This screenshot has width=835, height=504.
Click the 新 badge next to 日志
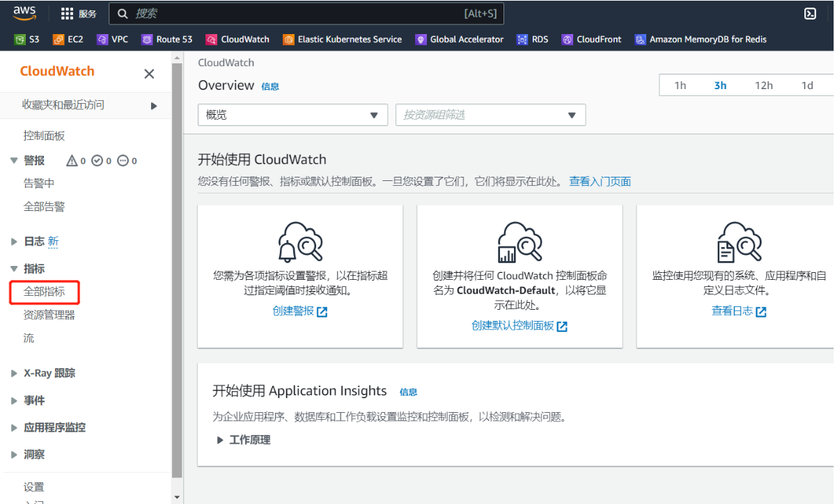click(x=53, y=242)
